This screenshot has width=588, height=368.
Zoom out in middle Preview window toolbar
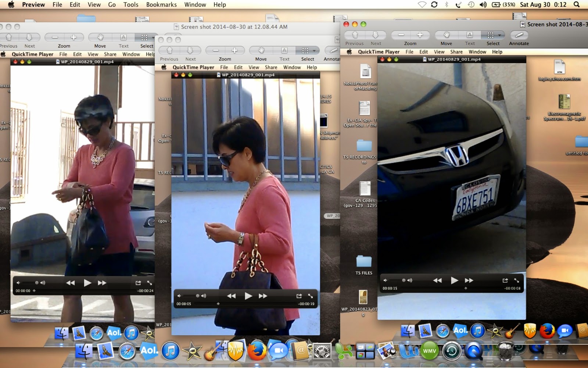pos(215,50)
